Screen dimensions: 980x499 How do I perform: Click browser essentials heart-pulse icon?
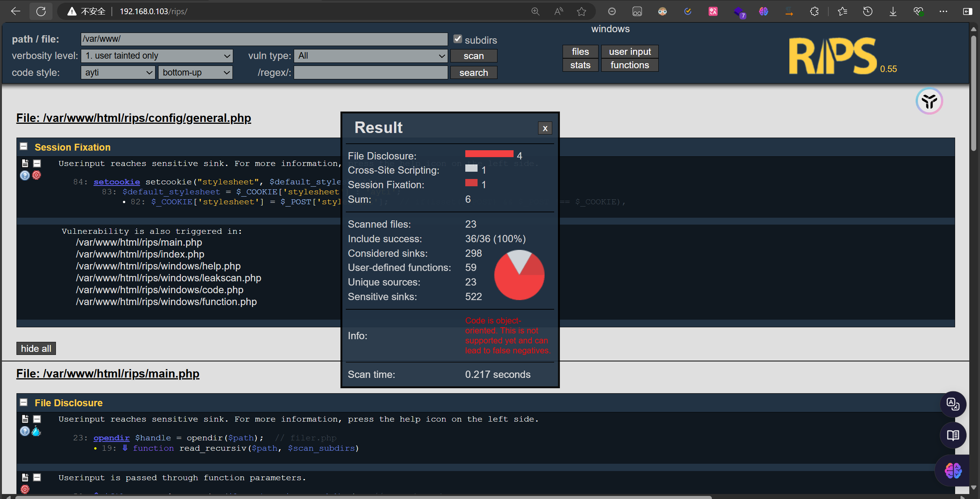click(918, 11)
